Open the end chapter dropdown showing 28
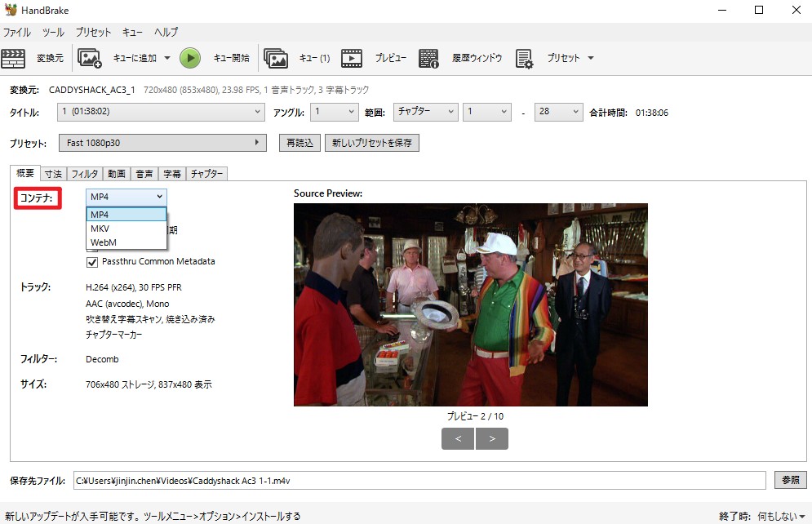The height and width of the screenshot is (524, 812). point(559,112)
